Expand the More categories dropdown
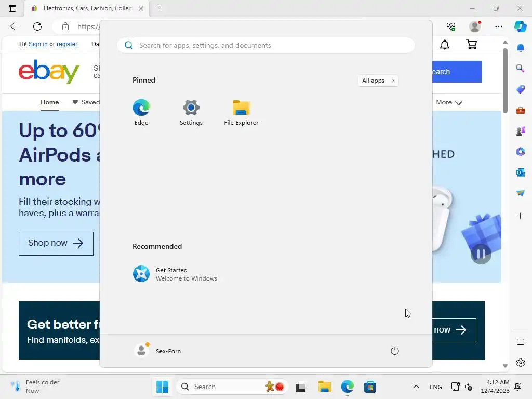This screenshot has height=399, width=532. click(x=449, y=102)
